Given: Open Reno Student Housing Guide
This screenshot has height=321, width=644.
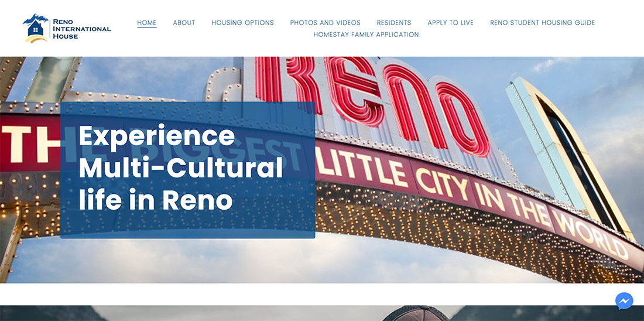Looking at the screenshot, I should (543, 23).
